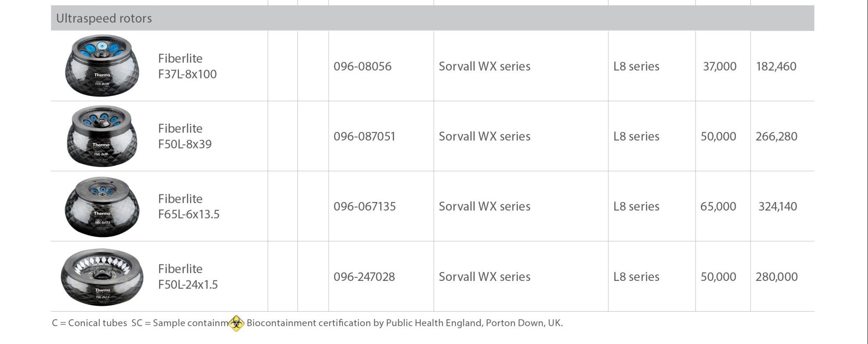Select the Fiberlite F50L-24x1.5 product name
This screenshot has width=868, height=344.
[x=188, y=277]
